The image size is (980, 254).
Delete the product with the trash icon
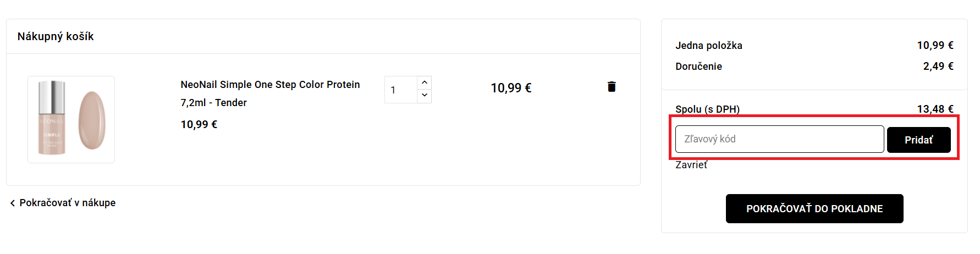click(612, 87)
